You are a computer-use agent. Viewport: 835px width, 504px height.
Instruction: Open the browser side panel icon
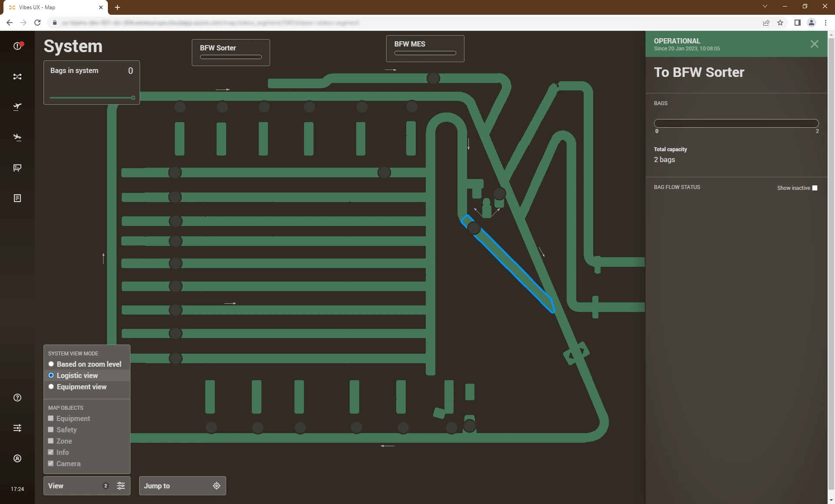(x=798, y=23)
